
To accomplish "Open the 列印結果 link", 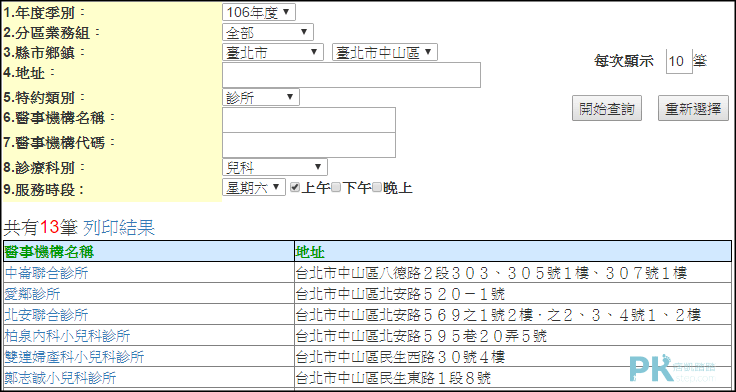I will [x=119, y=228].
